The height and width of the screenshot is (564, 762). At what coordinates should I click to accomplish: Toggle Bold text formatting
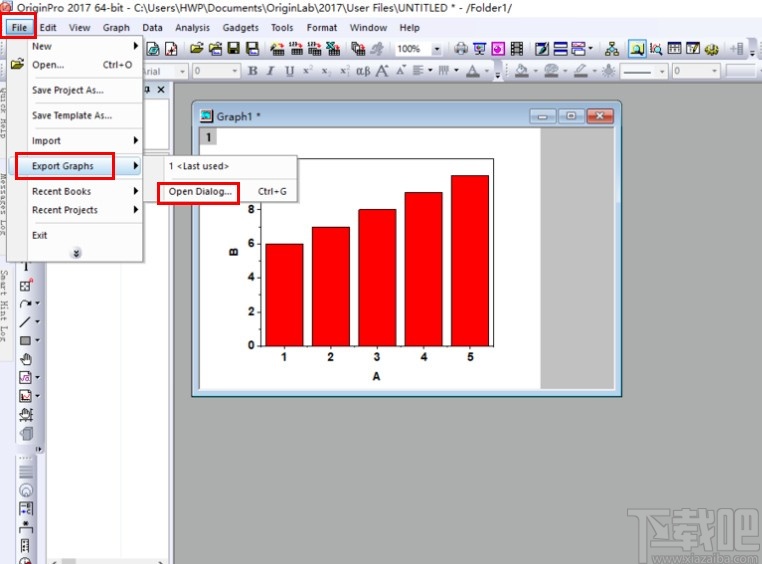[x=253, y=71]
